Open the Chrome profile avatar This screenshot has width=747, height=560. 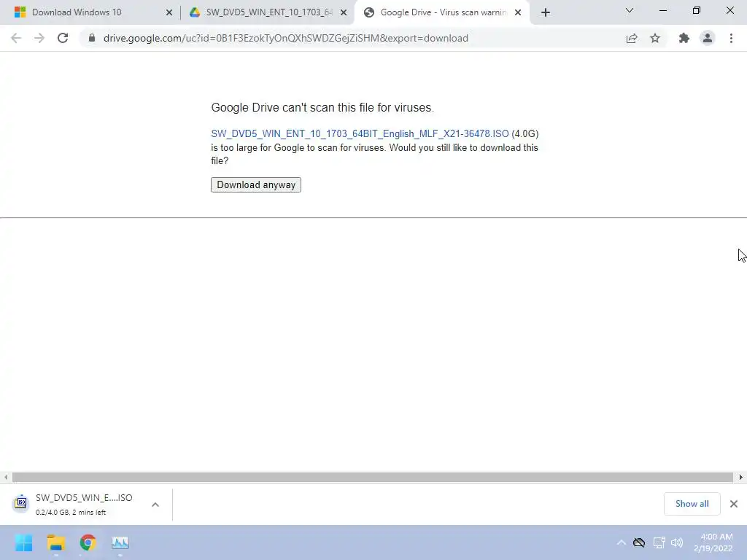[708, 38]
